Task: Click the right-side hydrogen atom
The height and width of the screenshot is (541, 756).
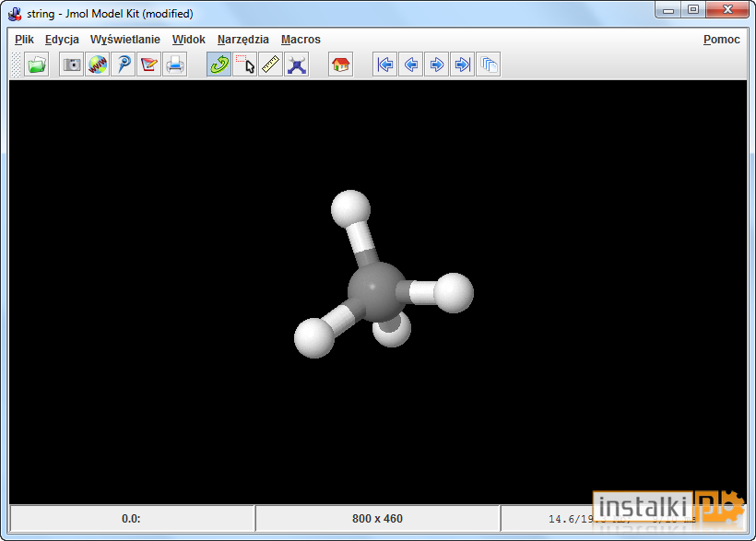Action: click(454, 293)
